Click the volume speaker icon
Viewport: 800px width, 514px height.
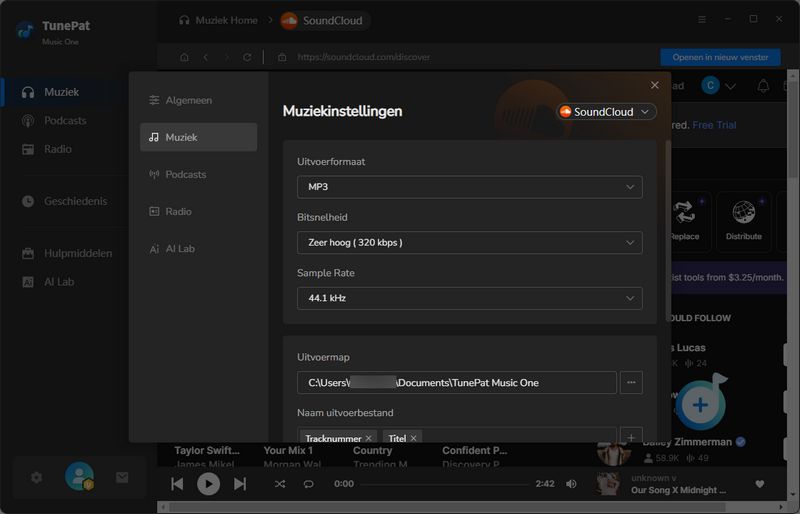click(571, 484)
